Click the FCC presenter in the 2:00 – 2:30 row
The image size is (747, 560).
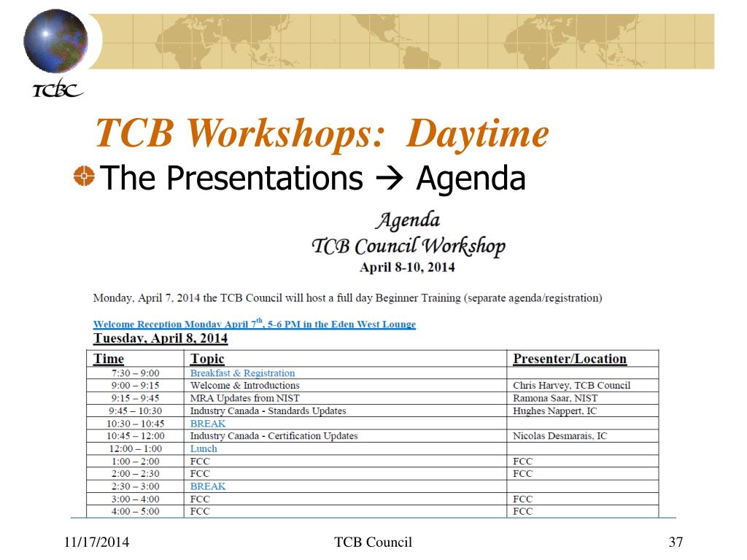[x=522, y=473]
